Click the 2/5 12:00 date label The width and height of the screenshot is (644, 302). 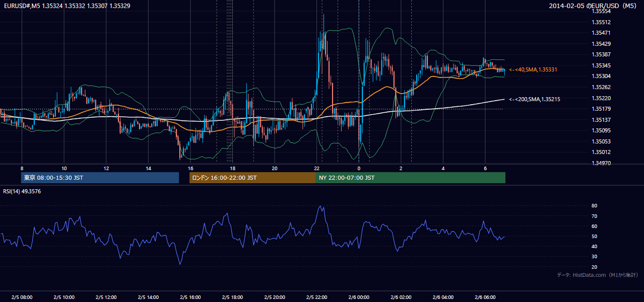pyautogui.click(x=106, y=297)
